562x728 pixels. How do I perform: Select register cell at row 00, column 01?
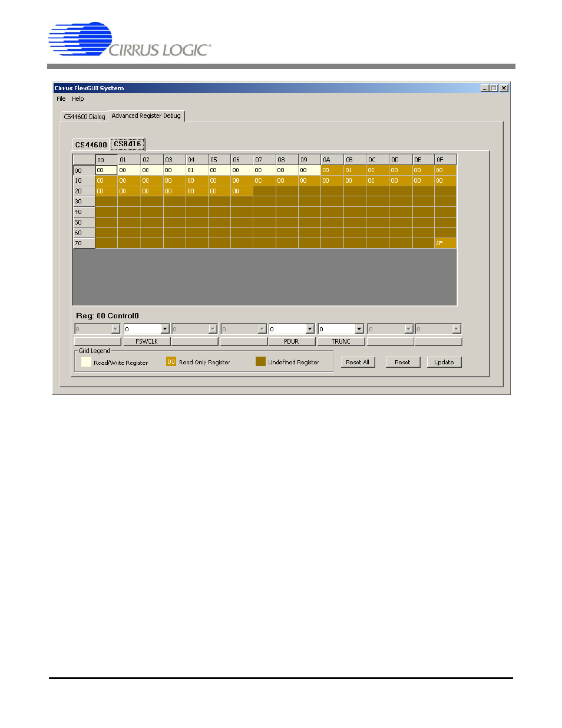pyautogui.click(x=130, y=170)
